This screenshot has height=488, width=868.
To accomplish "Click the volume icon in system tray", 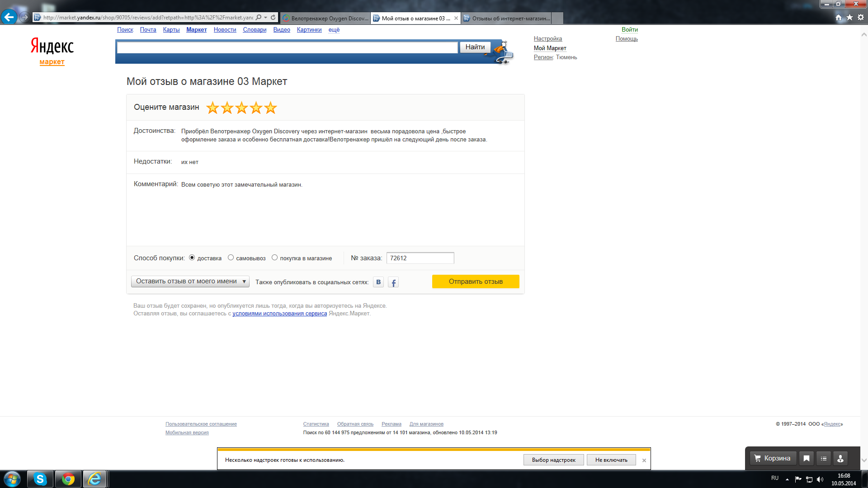I will tap(820, 479).
